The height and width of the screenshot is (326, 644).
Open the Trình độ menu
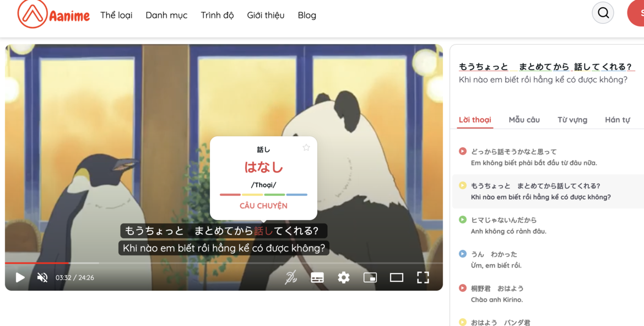(x=217, y=15)
